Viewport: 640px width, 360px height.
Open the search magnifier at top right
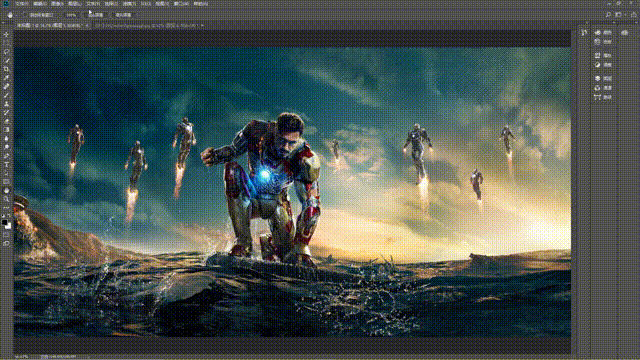(x=608, y=15)
